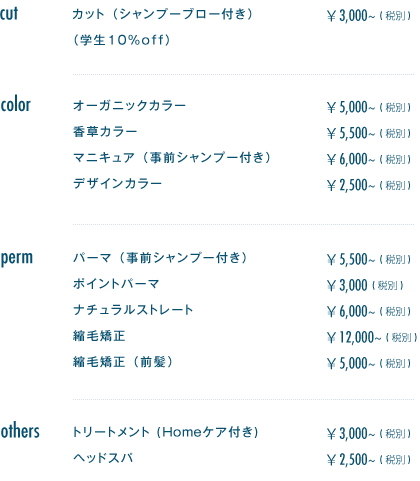420x481 pixels.
Task: Select デザインカラー item
Action: (x=117, y=183)
